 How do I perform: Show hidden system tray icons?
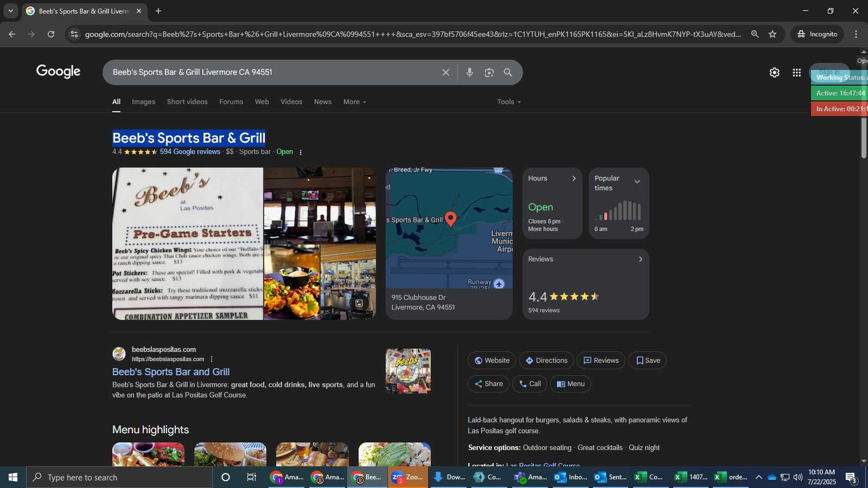coord(759,477)
